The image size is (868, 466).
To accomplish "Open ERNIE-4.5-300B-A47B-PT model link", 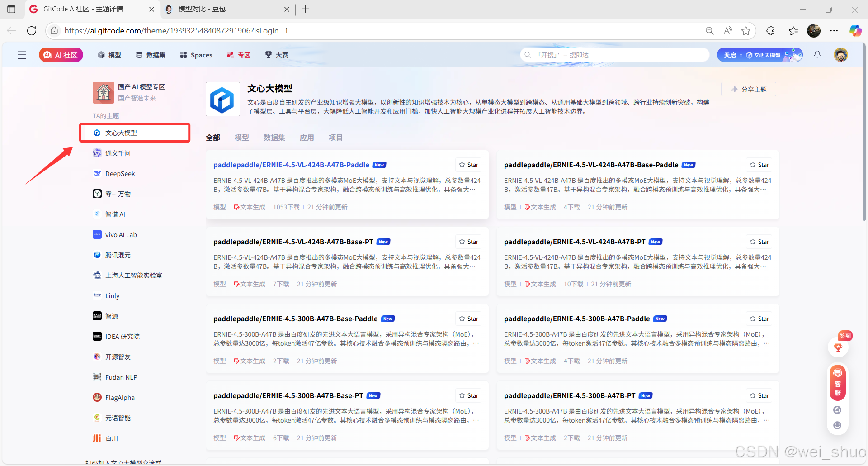I will pyautogui.click(x=570, y=396).
